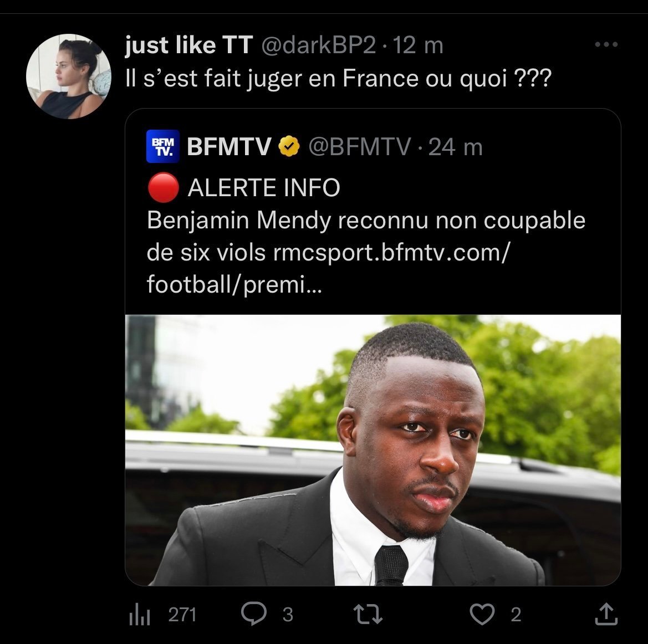Click the BFMTV logo avatar
The width and height of the screenshot is (648, 644).
163,147
